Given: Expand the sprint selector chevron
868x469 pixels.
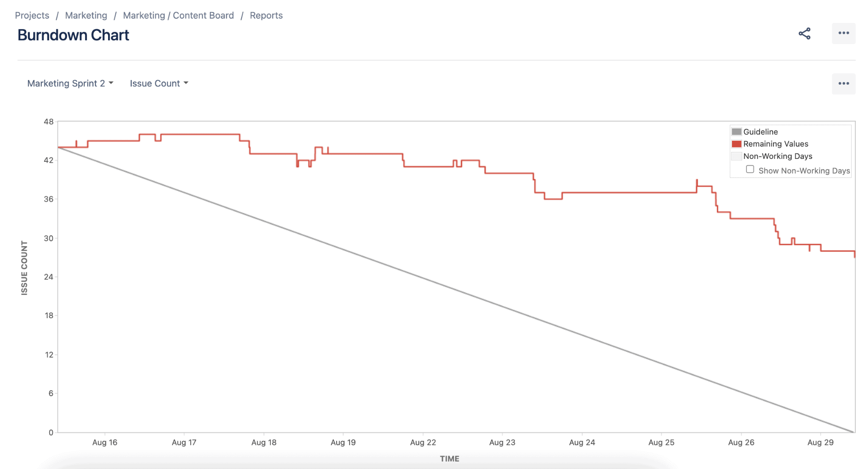Looking at the screenshot, I should pos(111,83).
